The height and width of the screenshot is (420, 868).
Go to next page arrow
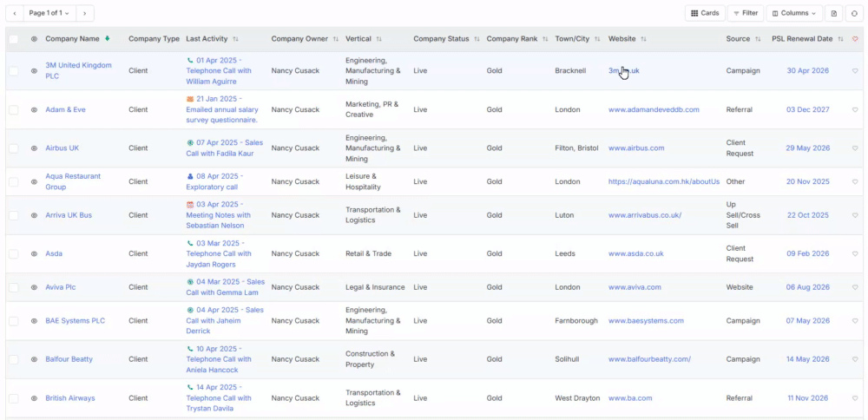coord(85,13)
